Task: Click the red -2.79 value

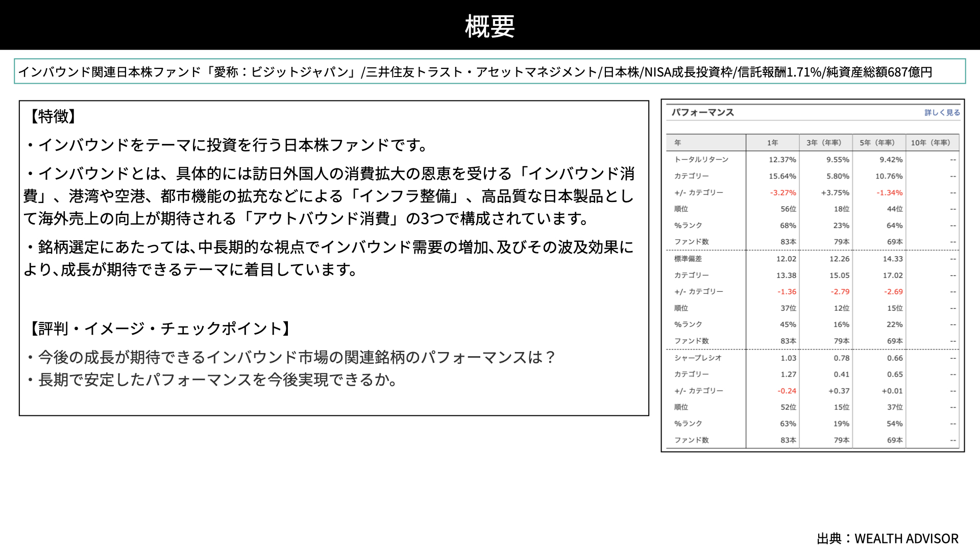Action: point(840,292)
